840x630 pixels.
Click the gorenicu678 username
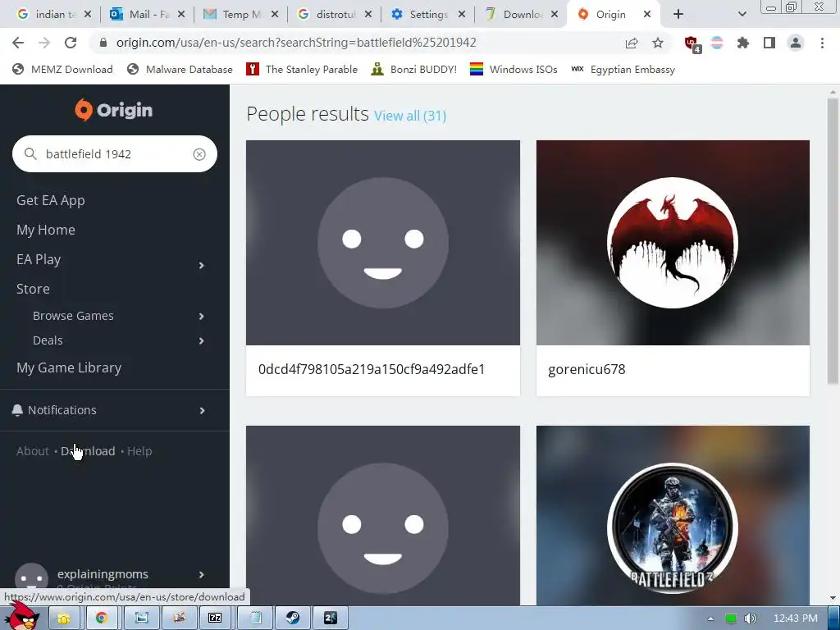click(587, 370)
